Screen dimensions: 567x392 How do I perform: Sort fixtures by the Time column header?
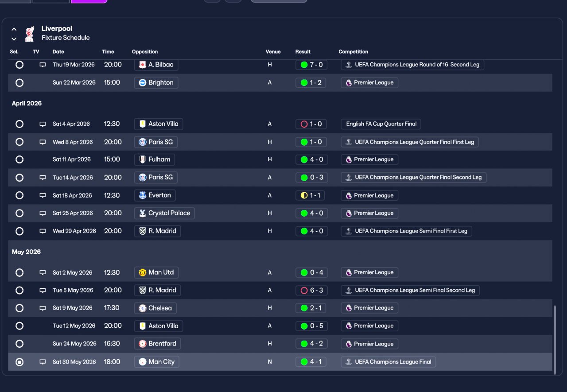(x=108, y=52)
